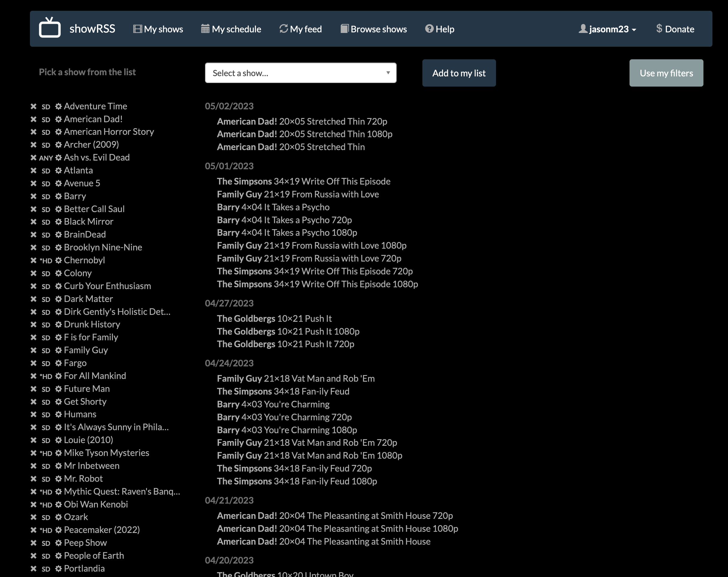
Task: Expand the jasonm23 user menu
Action: tap(607, 29)
